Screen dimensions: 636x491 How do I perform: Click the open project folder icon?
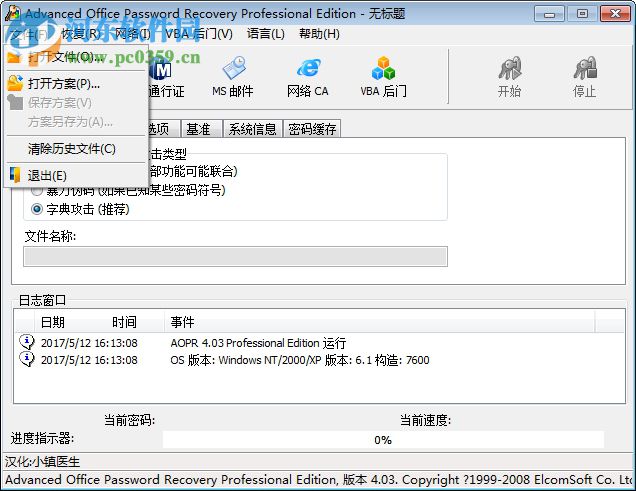(15, 83)
